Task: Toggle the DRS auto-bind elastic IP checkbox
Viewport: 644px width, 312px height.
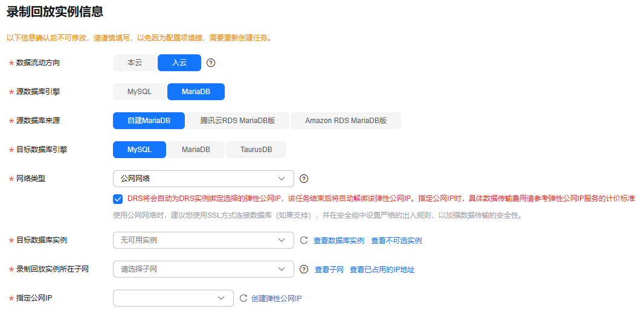Action: coord(118,199)
